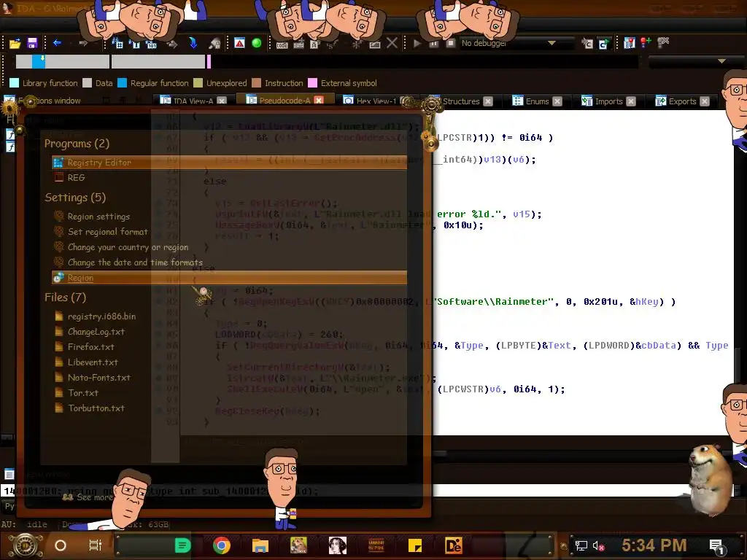
Task: Jump back with the blue left arrow
Action: (x=57, y=43)
